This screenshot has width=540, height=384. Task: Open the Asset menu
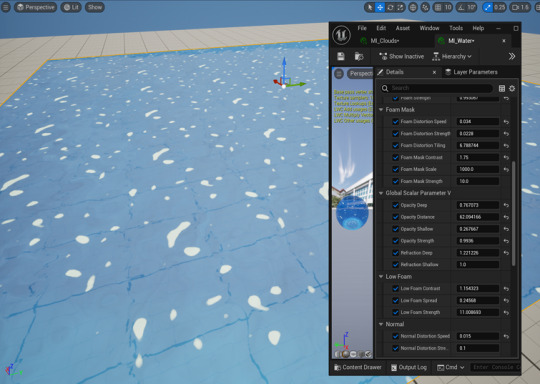click(x=403, y=28)
